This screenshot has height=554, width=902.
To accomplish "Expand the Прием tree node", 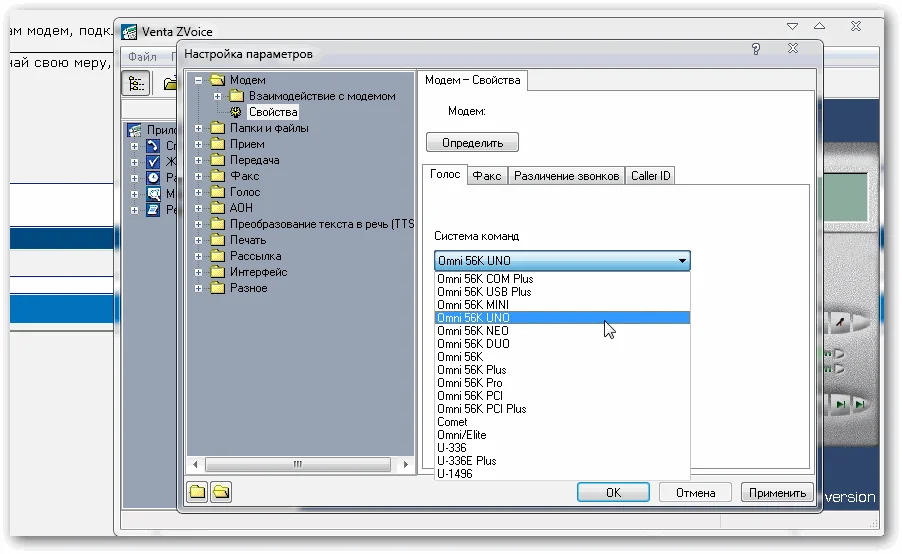I will coord(198,144).
